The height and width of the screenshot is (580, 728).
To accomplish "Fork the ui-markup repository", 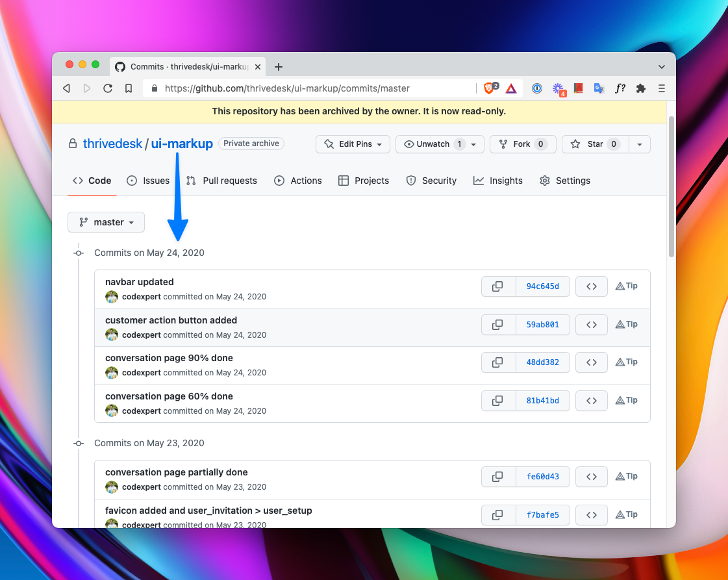I will coord(523,144).
